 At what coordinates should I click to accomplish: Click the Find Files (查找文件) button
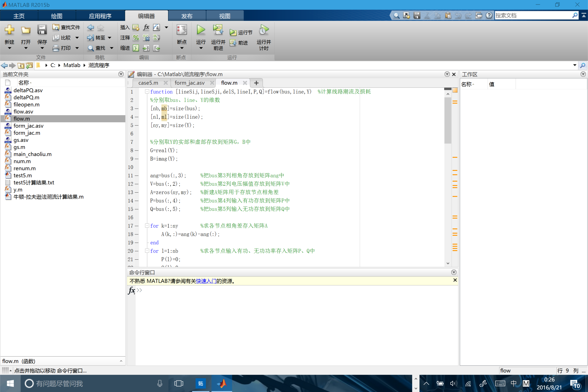(66, 27)
